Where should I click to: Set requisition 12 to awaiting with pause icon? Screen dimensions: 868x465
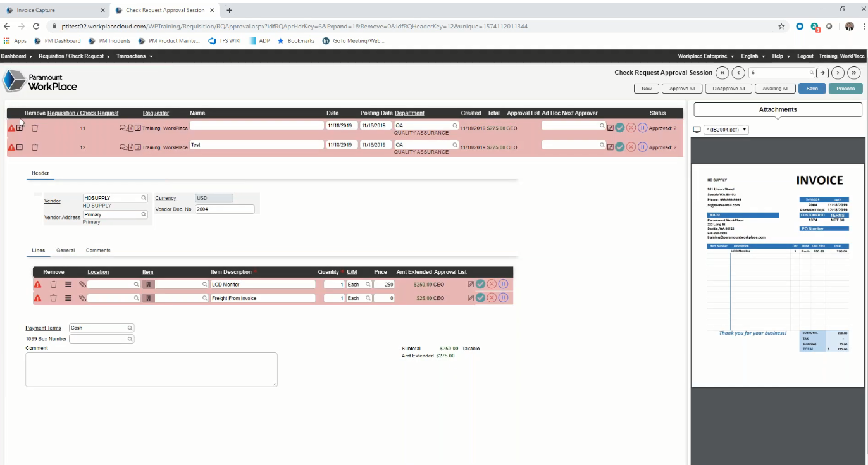click(642, 147)
